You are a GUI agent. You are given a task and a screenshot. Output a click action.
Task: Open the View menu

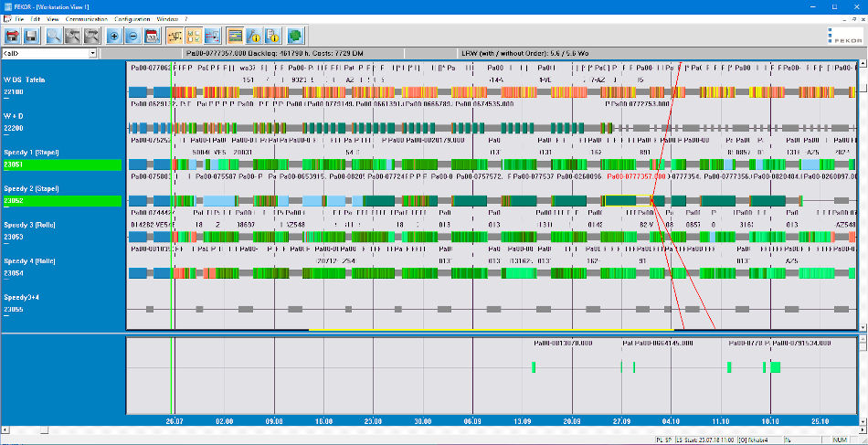coord(52,18)
